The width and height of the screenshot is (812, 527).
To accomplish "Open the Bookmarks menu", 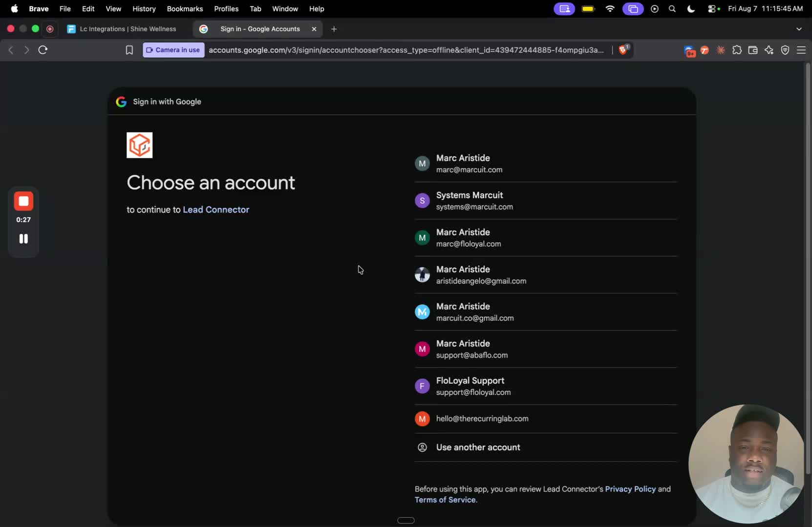I will pos(185,9).
